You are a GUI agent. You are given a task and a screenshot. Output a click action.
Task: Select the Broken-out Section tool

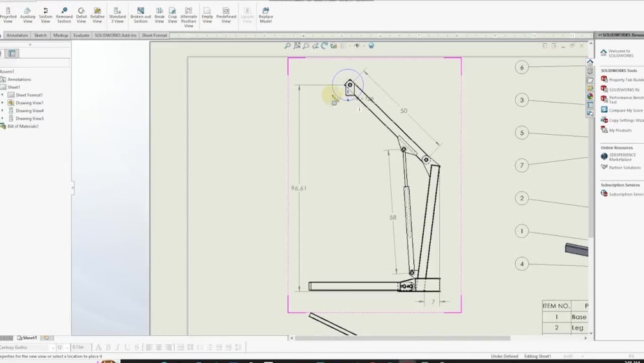point(140,15)
